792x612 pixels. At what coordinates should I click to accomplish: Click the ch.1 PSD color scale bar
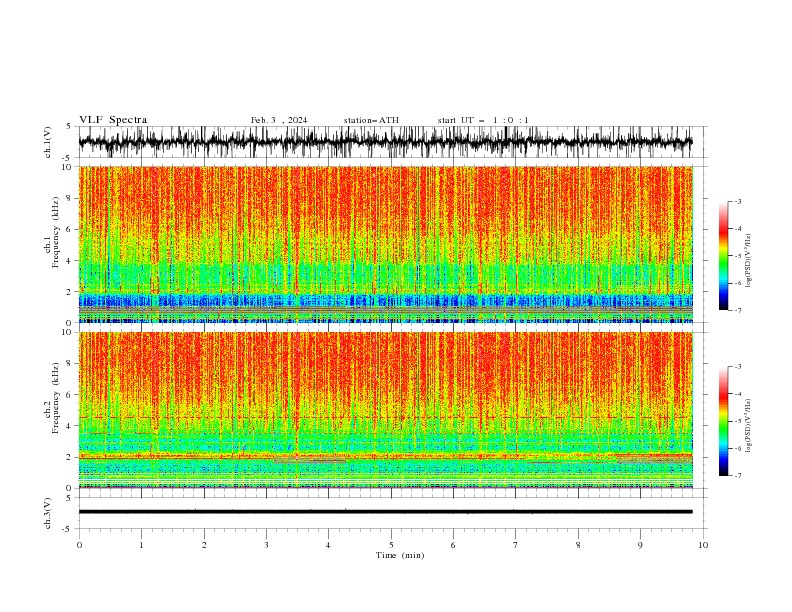click(723, 256)
